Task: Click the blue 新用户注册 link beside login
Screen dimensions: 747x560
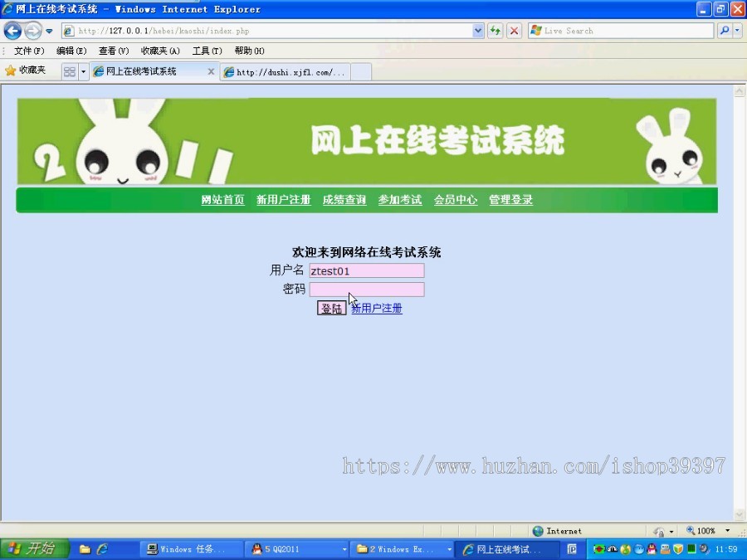Action: point(376,308)
